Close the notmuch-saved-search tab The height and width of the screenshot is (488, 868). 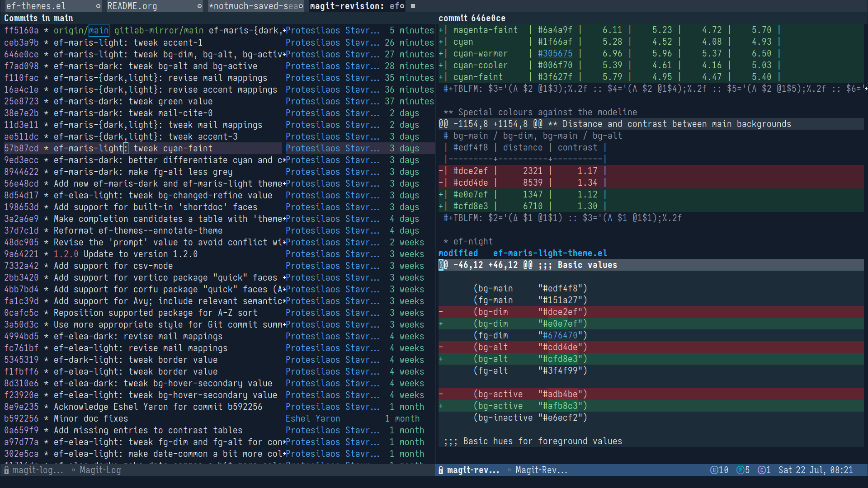[301, 6]
